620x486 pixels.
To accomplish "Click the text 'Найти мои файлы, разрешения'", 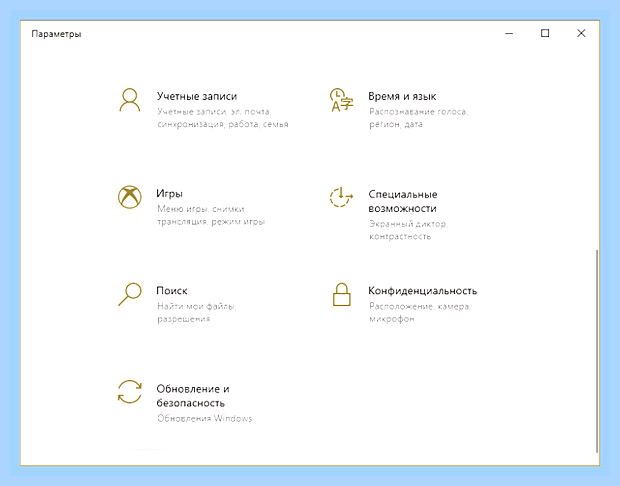I will click(x=197, y=312).
